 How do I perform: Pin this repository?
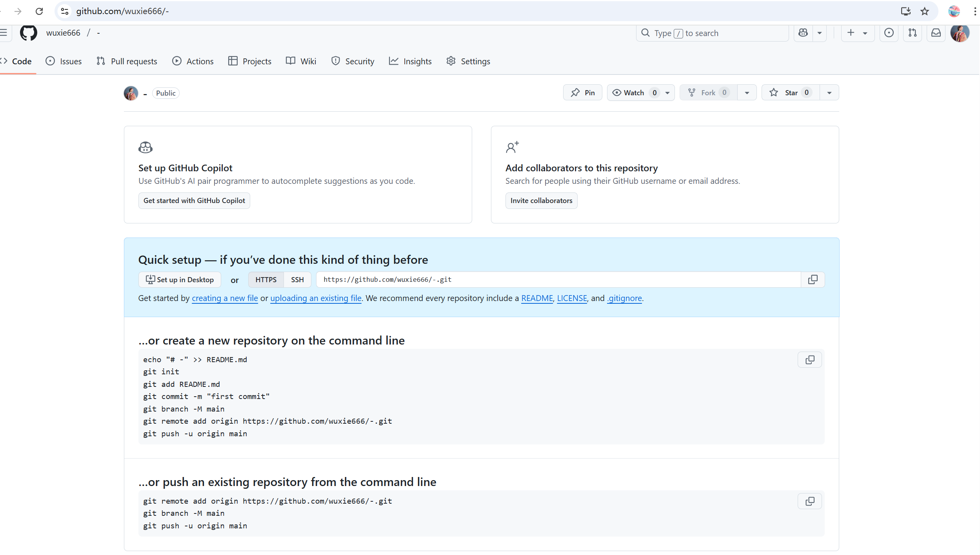pos(583,92)
